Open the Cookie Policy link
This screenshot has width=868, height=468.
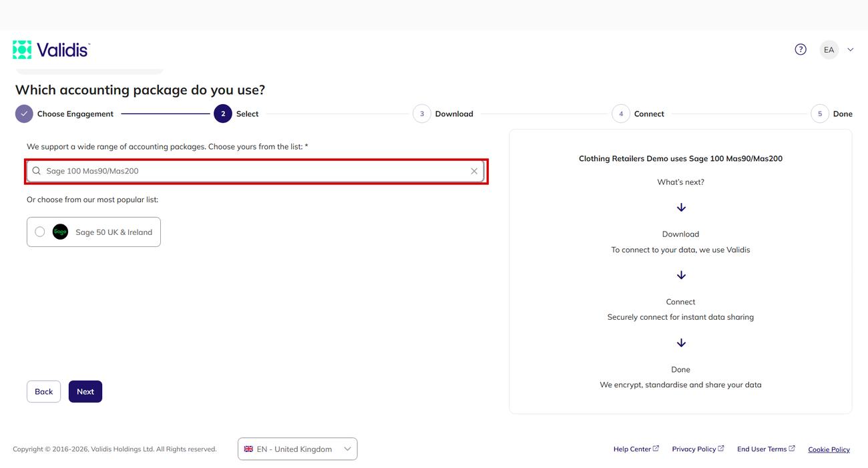point(829,449)
